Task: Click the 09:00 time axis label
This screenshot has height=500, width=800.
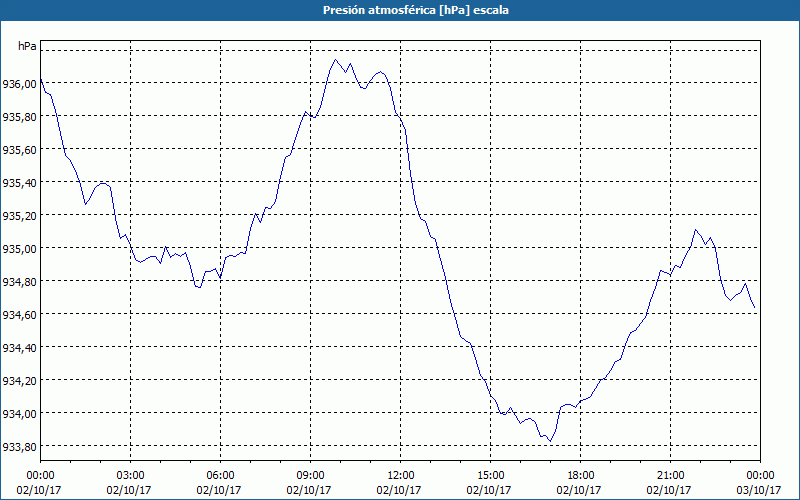Action: (310, 476)
